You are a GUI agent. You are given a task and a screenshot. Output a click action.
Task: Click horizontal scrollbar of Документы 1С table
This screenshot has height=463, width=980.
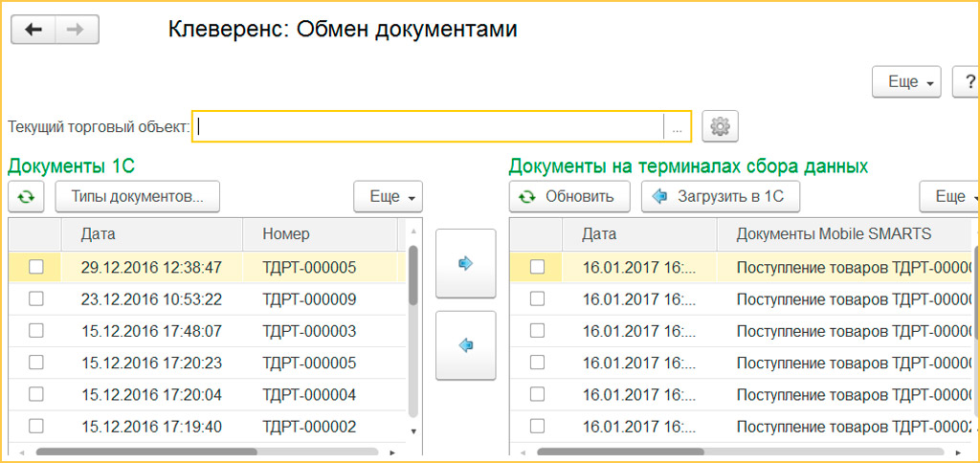[146, 452]
